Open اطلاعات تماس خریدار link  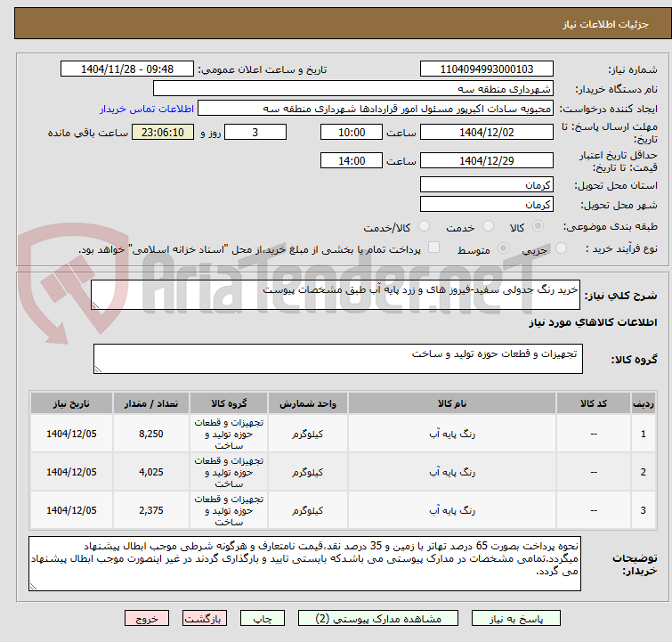click(147, 109)
